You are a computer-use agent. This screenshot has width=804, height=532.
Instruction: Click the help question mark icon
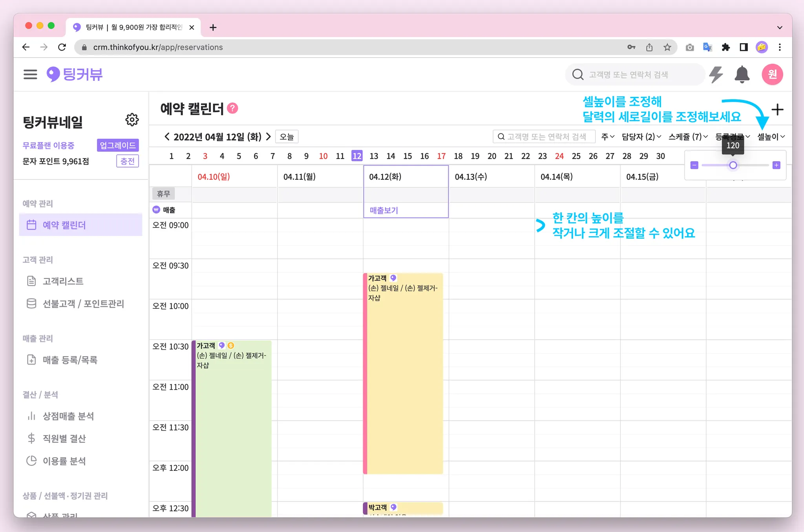232,108
